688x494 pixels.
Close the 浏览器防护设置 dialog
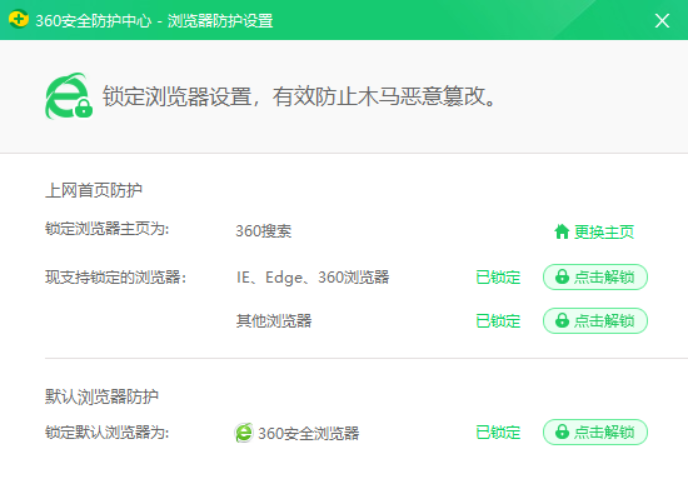[662, 21]
